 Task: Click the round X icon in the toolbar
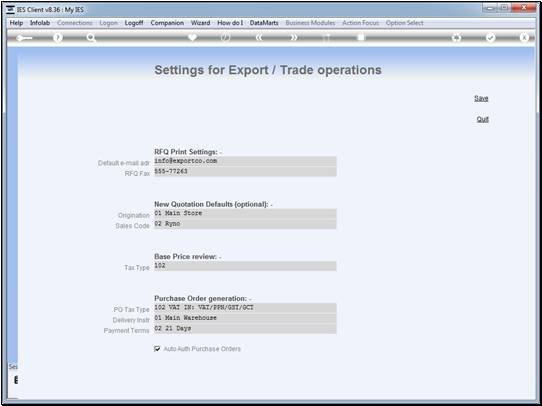[x=524, y=38]
